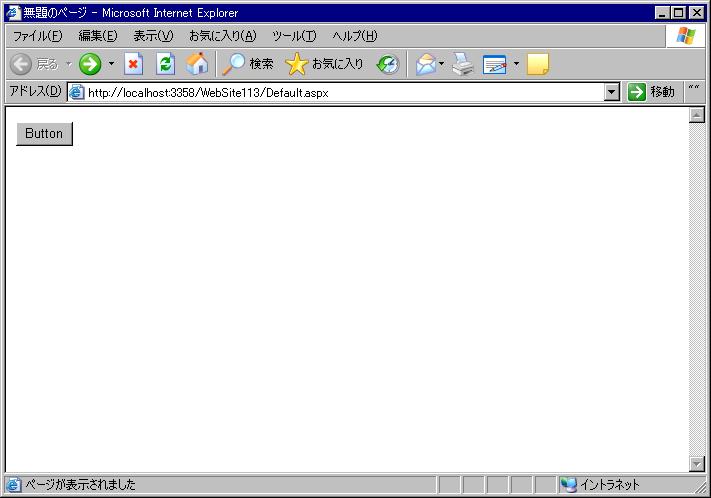Go to Home page icon

coord(197,64)
